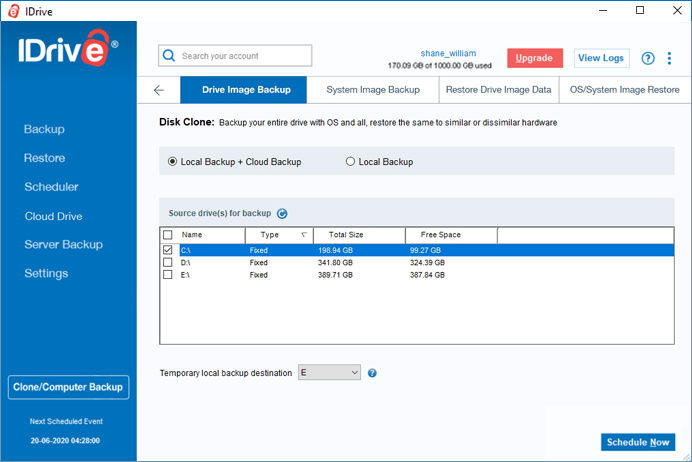Select the C:\ drive name
692x462 pixels.
click(185, 250)
